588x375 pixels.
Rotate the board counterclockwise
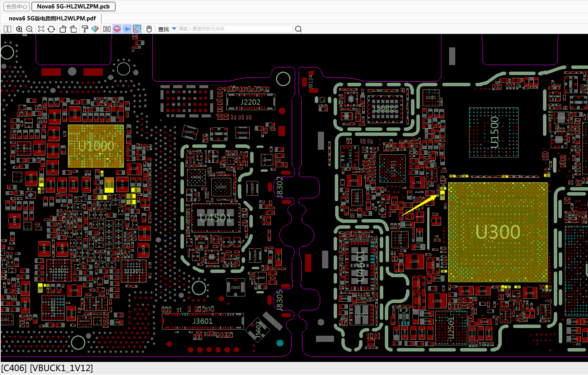63,29
